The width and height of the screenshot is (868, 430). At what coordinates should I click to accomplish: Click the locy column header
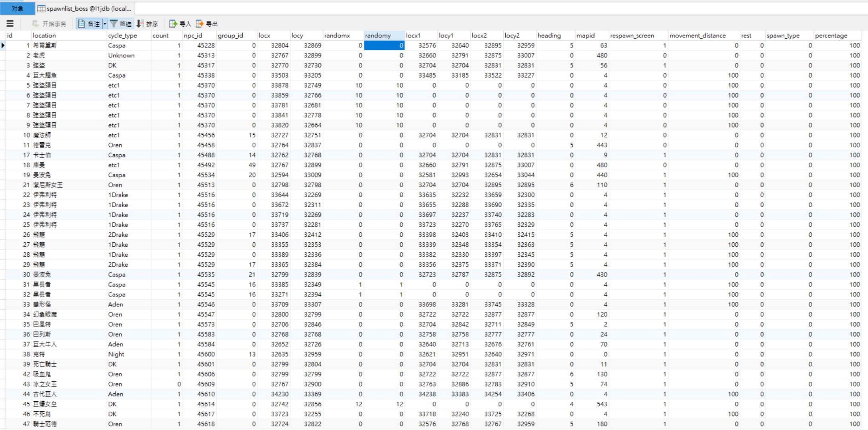306,35
